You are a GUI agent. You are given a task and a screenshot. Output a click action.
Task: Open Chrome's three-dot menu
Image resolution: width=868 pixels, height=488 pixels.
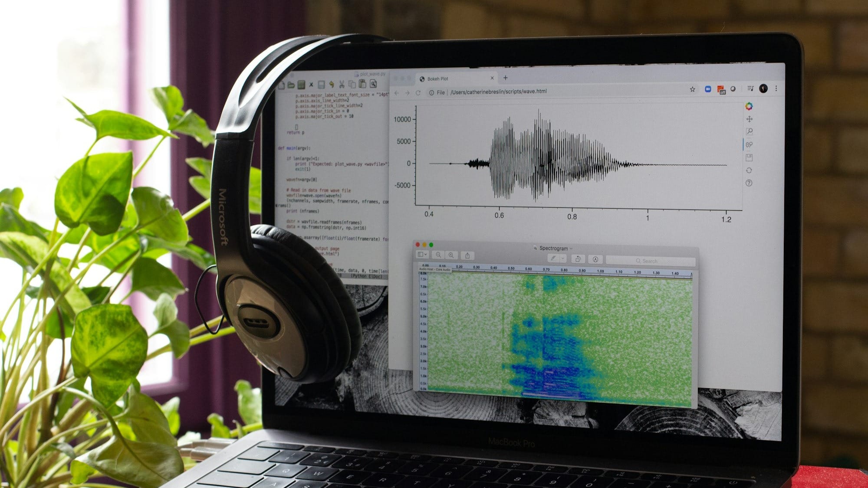point(777,88)
